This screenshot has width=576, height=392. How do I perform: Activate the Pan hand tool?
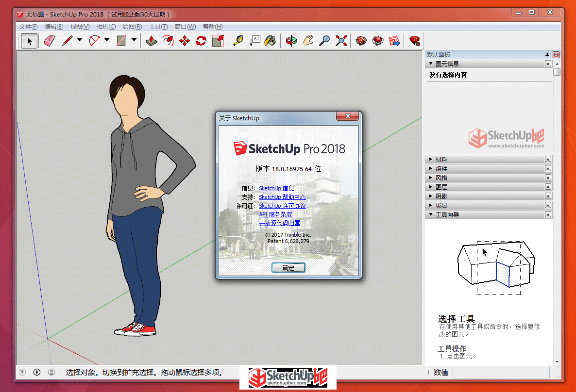click(x=308, y=41)
